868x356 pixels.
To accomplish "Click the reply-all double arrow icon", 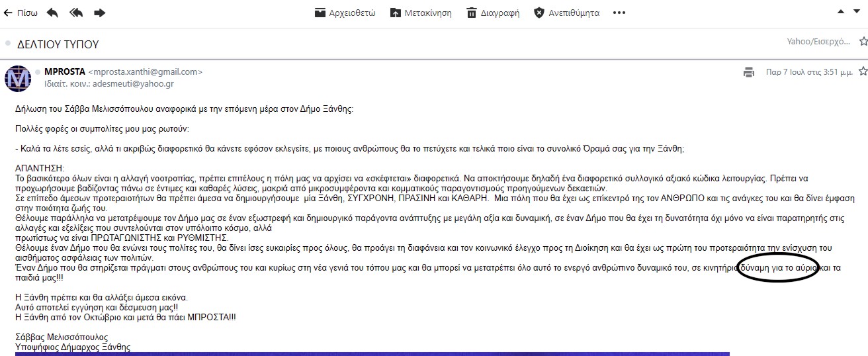I will pos(76,13).
